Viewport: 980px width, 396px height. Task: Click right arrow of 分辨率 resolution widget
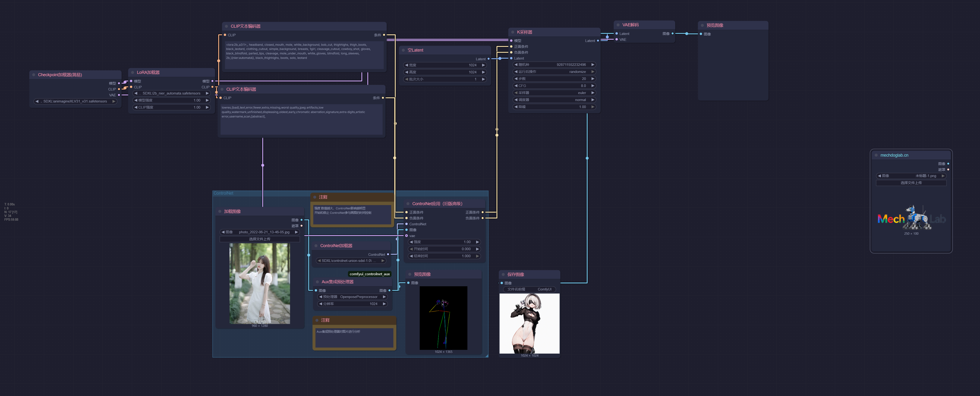(384, 304)
